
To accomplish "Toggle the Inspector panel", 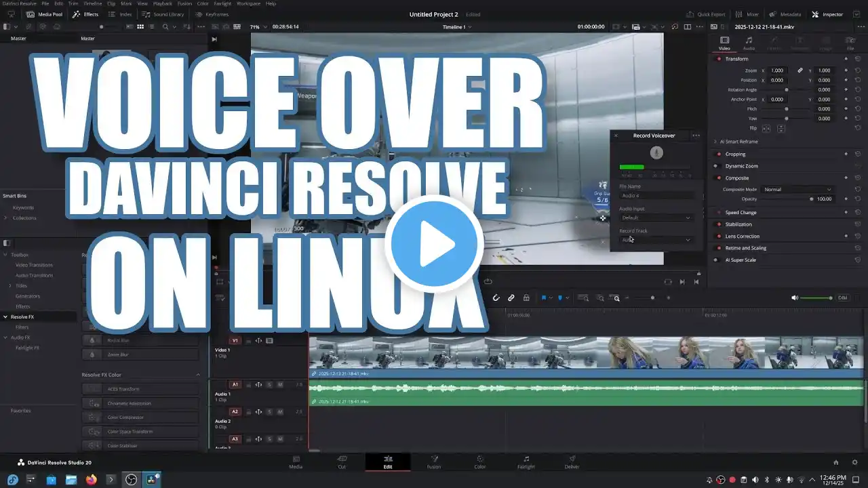I will (827, 14).
